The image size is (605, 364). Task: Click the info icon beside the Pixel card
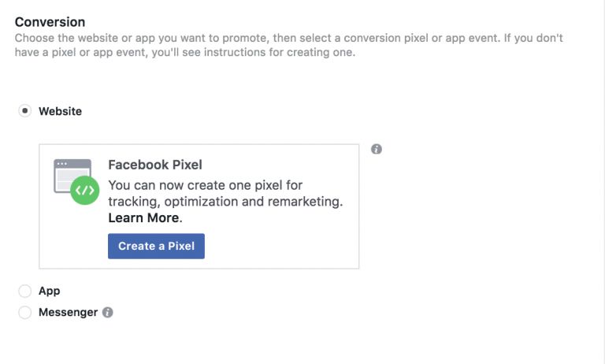click(377, 149)
